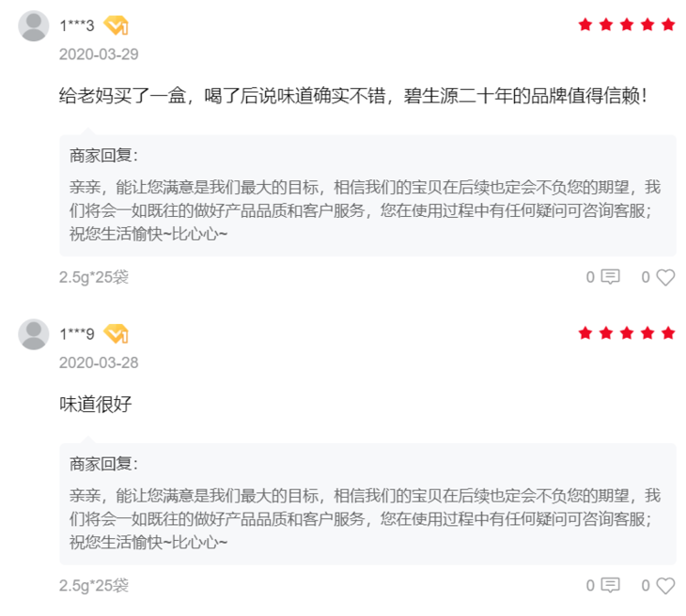Click 2.5g*25袋 spec under second review
This screenshot has height=616, width=686.
(94, 585)
